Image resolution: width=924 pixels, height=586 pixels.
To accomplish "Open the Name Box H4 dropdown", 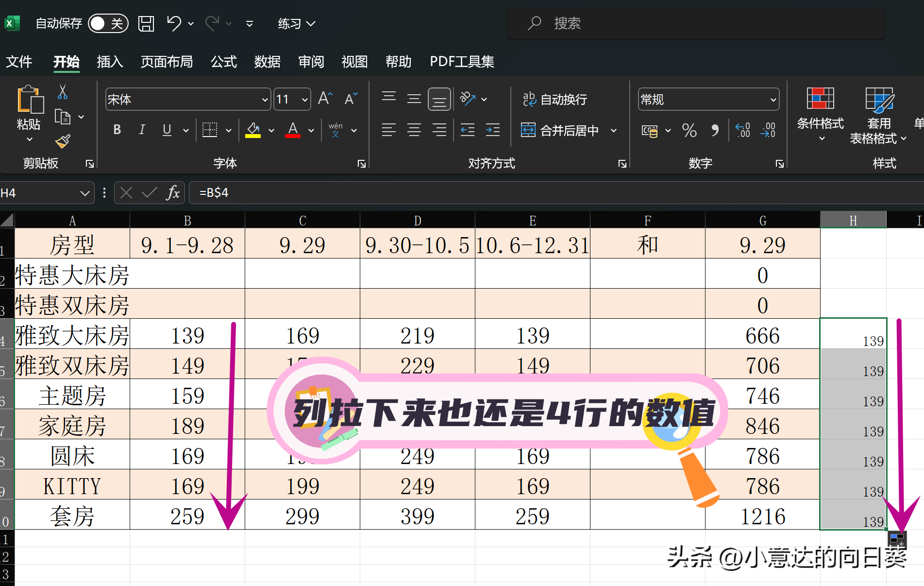I will (x=85, y=193).
